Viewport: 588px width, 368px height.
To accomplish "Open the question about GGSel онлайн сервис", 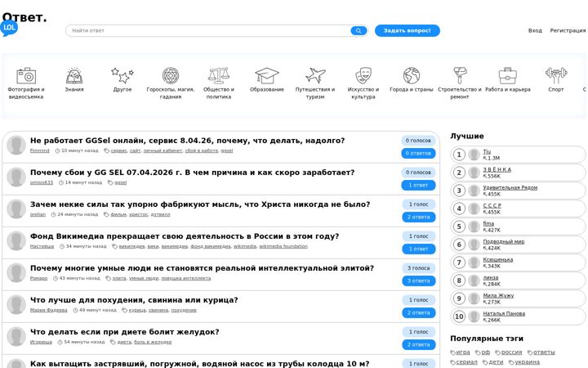I will (x=187, y=141).
